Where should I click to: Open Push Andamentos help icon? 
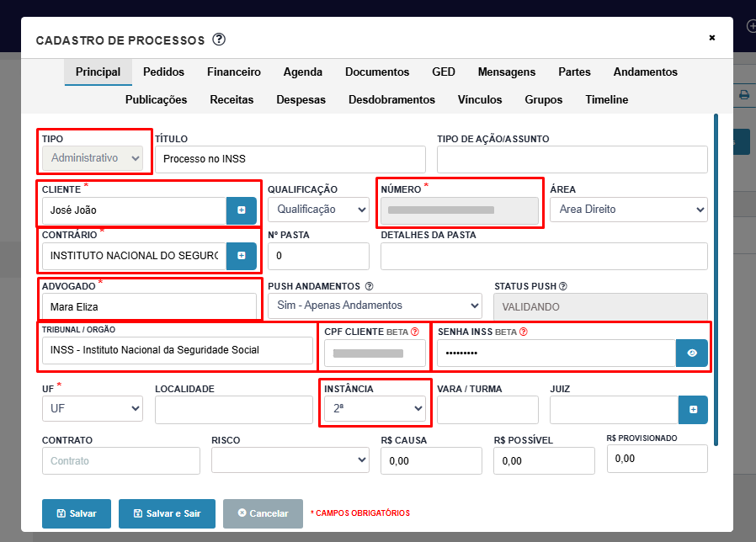(x=370, y=286)
